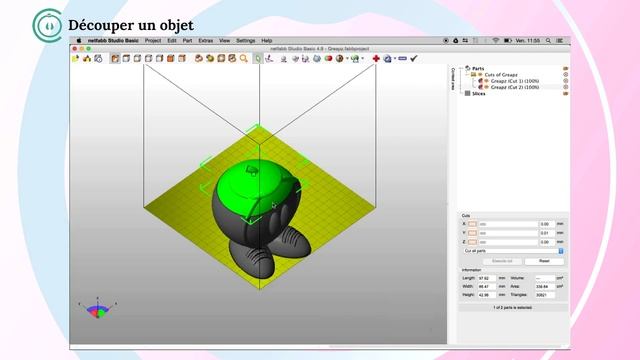Collapse the Cuts of Creapz group
Viewport: 640px width, 360px height.
pyautogui.click(x=467, y=75)
